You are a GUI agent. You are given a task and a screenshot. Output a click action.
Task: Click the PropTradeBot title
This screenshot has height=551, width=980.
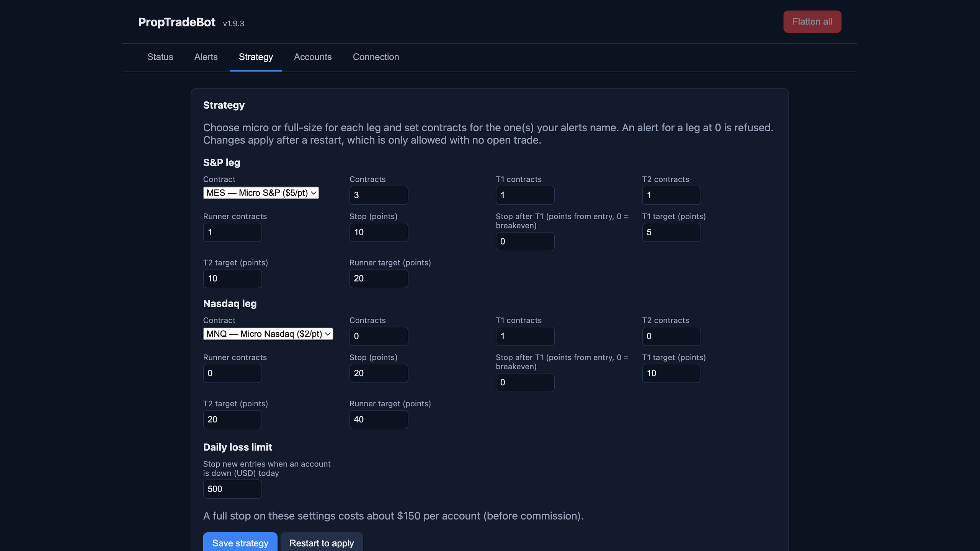177,22
